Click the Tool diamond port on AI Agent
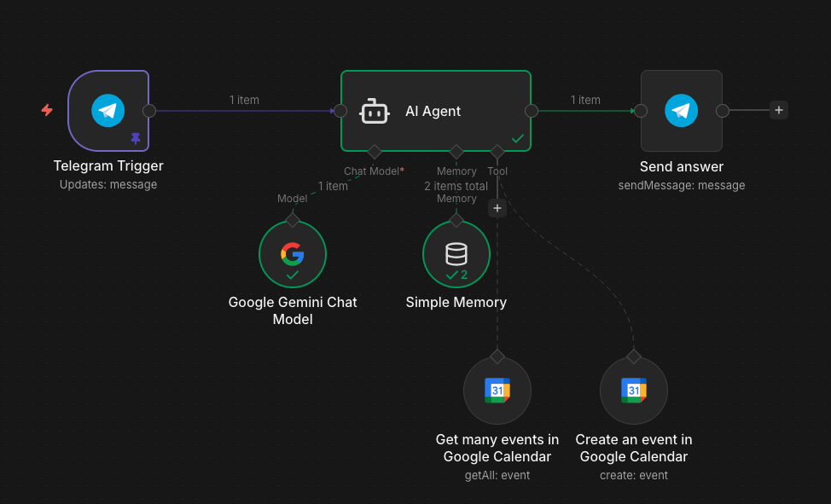This screenshot has width=831, height=504. pyautogui.click(x=497, y=152)
